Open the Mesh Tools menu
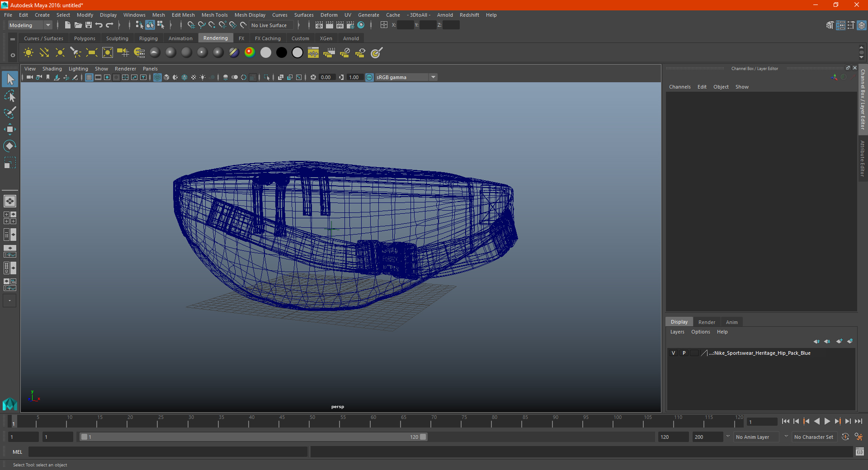This screenshot has height=470, width=868. point(215,15)
